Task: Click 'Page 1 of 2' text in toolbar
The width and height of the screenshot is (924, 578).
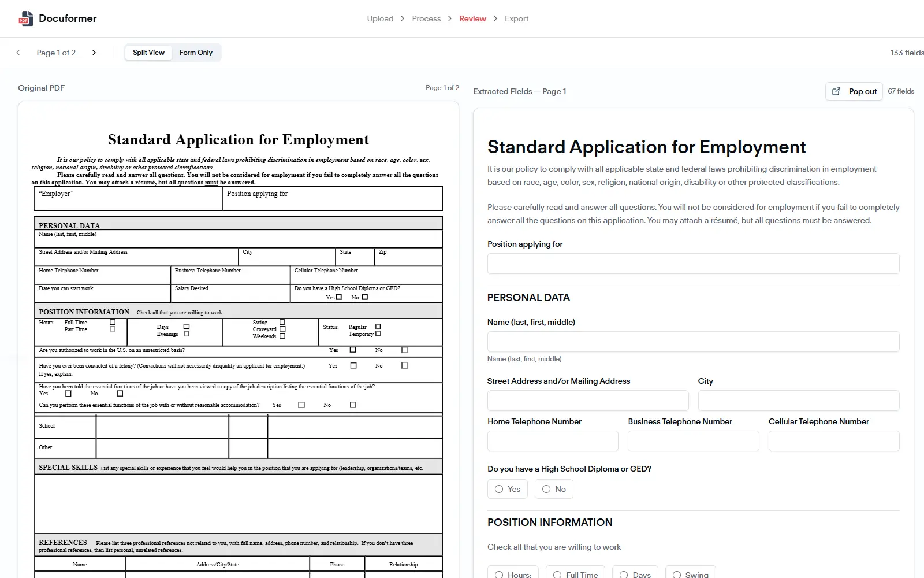Action: [x=56, y=53]
